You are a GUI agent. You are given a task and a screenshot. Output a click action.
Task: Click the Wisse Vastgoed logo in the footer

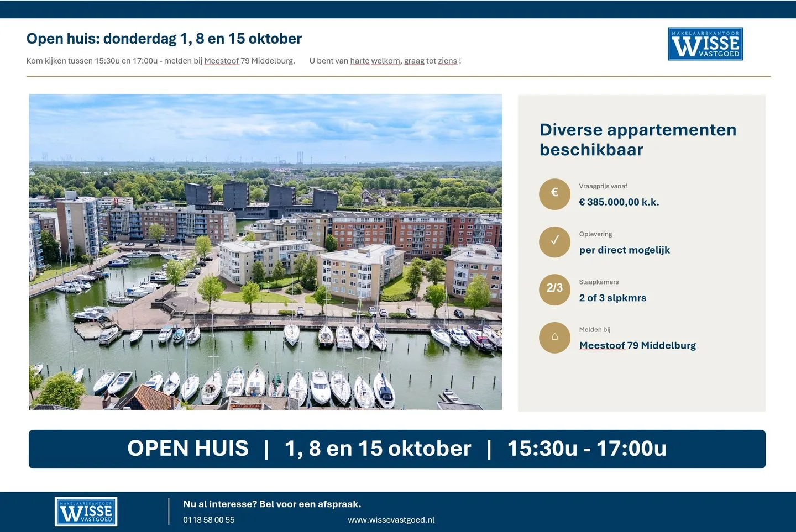[86, 512]
